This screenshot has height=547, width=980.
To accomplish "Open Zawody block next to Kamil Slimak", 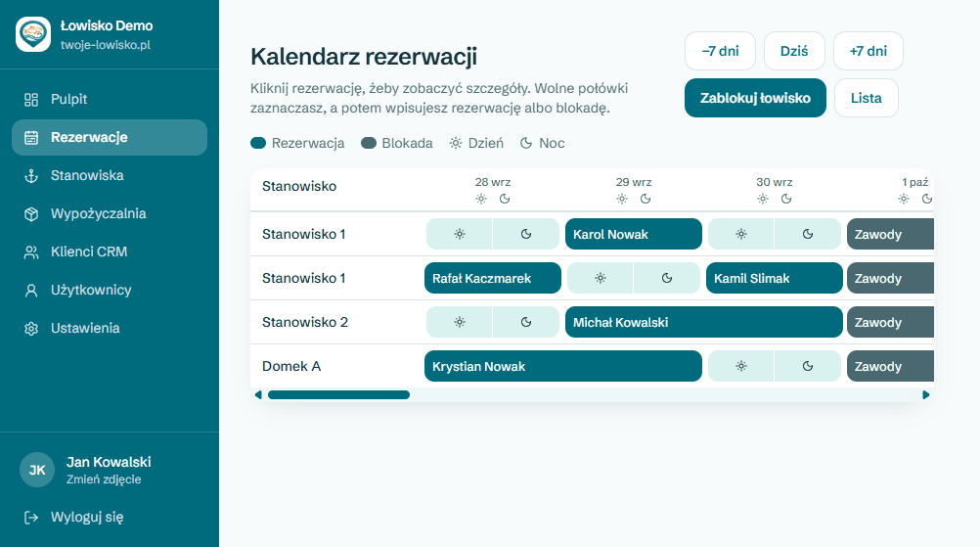I will [890, 278].
